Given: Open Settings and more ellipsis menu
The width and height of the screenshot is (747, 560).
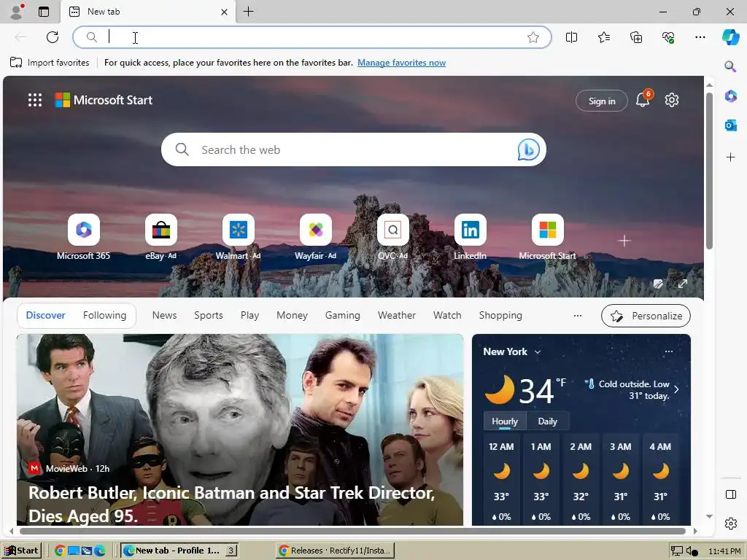Looking at the screenshot, I should (x=700, y=37).
